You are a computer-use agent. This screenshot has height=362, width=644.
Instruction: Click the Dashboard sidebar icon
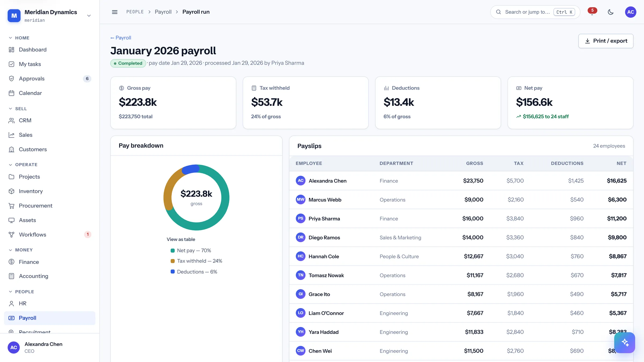point(11,50)
